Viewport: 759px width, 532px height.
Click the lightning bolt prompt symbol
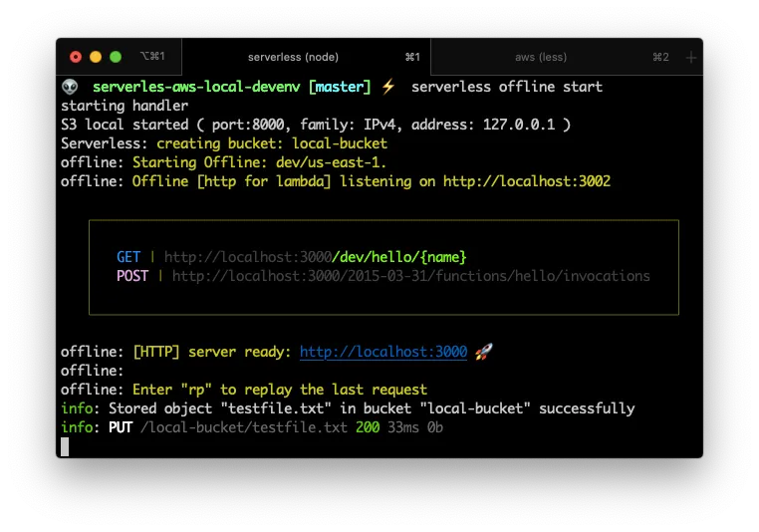tap(388, 87)
